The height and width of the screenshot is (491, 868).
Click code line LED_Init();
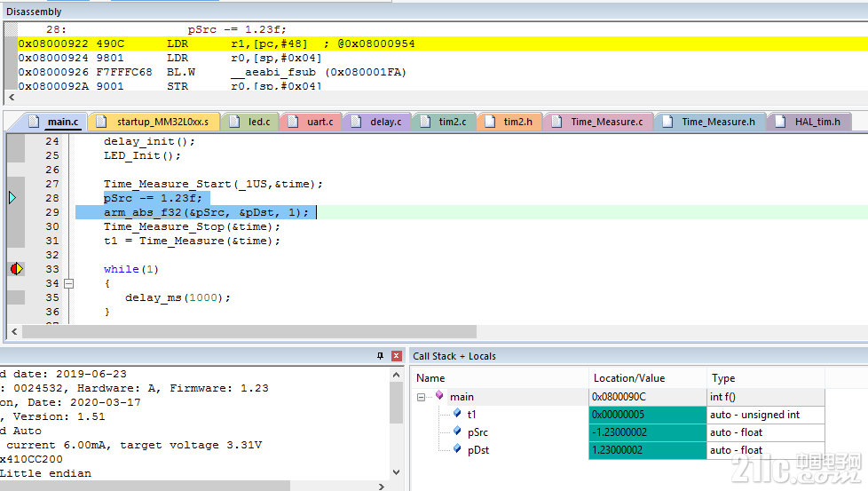(x=142, y=155)
